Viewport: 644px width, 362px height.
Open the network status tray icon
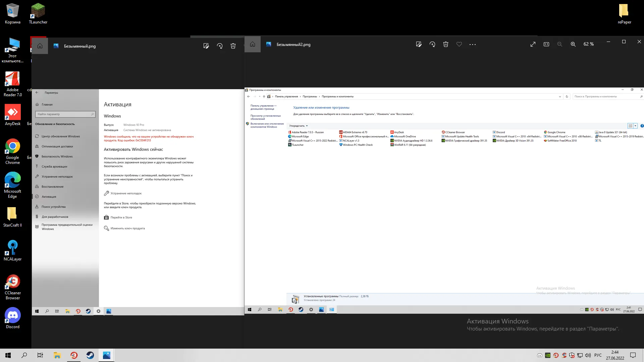click(580, 355)
